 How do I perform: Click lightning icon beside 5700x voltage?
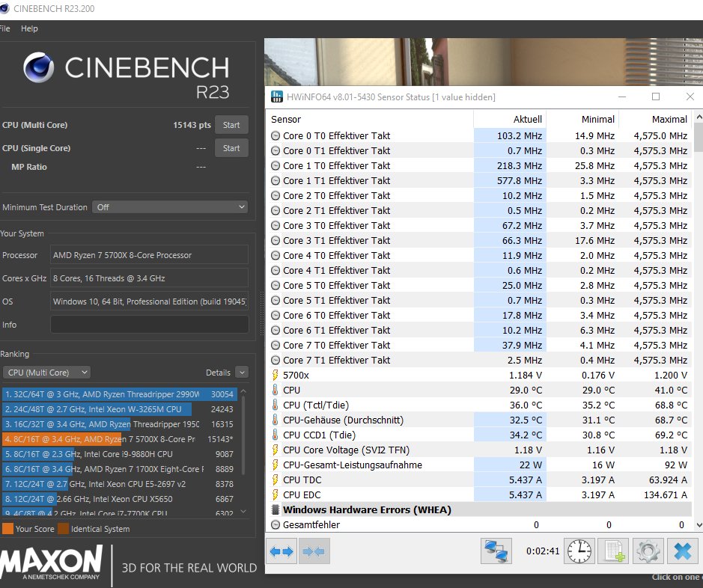[x=276, y=376]
